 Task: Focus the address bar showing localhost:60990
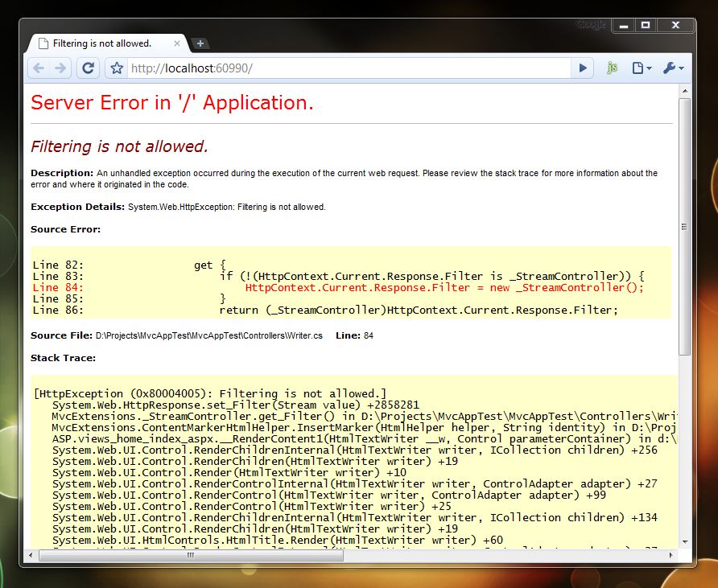pos(348,68)
